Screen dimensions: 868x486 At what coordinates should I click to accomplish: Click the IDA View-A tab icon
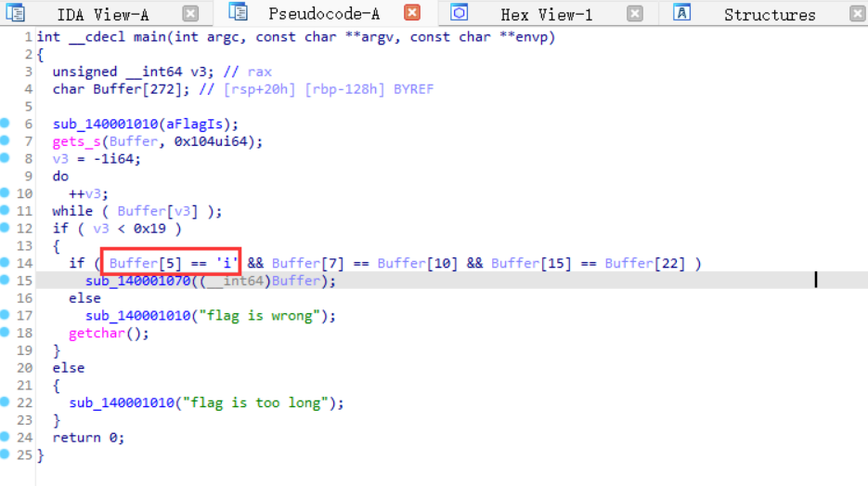click(x=15, y=13)
